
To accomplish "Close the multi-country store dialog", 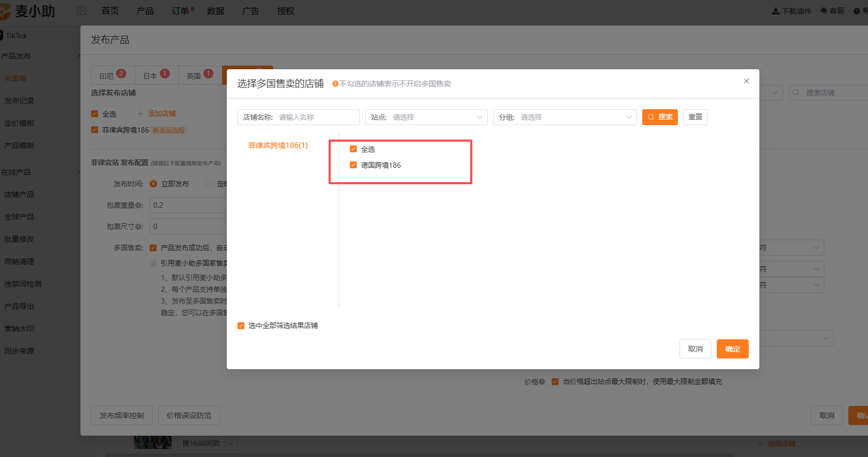I will pyautogui.click(x=747, y=81).
